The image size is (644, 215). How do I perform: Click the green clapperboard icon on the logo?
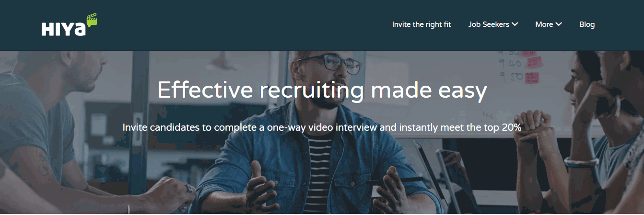click(x=91, y=21)
